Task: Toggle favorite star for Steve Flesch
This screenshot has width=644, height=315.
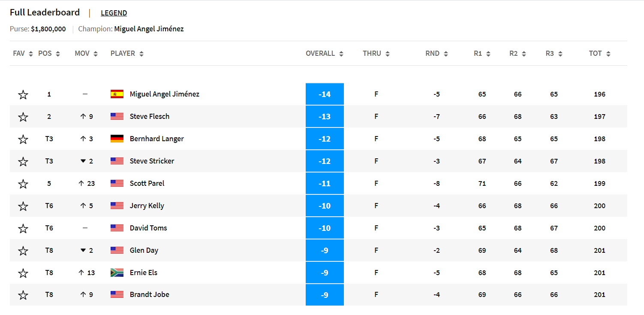Action: [23, 117]
